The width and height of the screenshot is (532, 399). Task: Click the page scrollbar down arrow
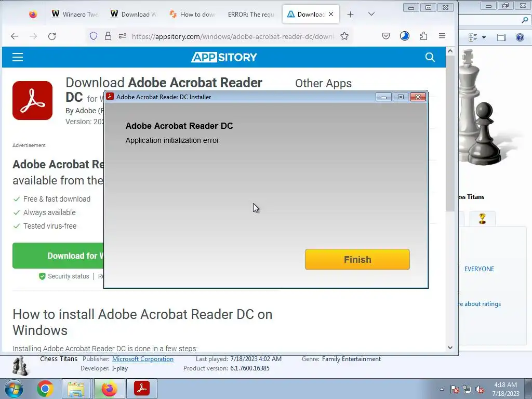[x=450, y=348]
